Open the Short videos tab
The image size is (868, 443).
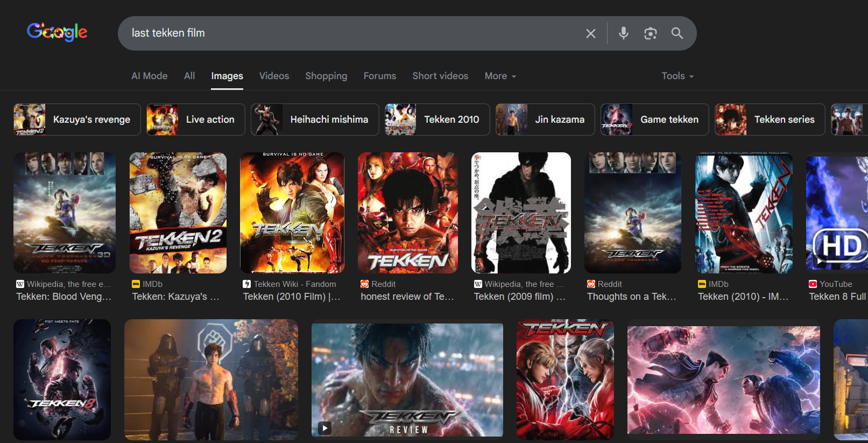coord(440,76)
